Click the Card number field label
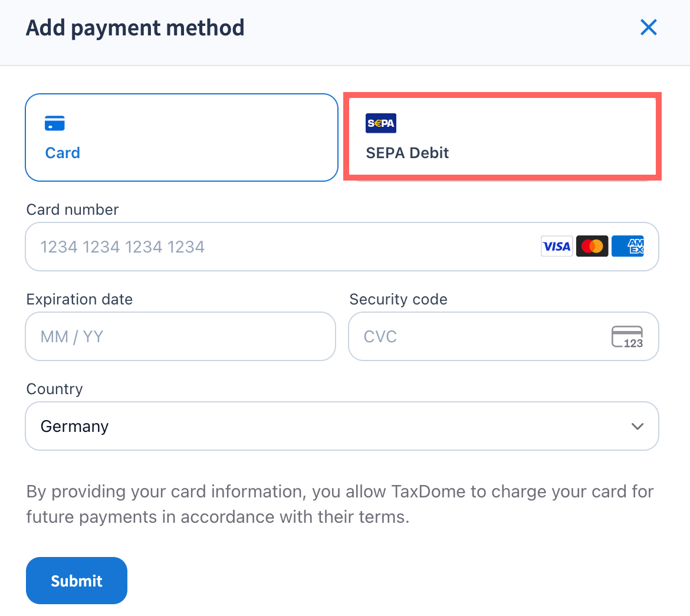 (x=73, y=209)
